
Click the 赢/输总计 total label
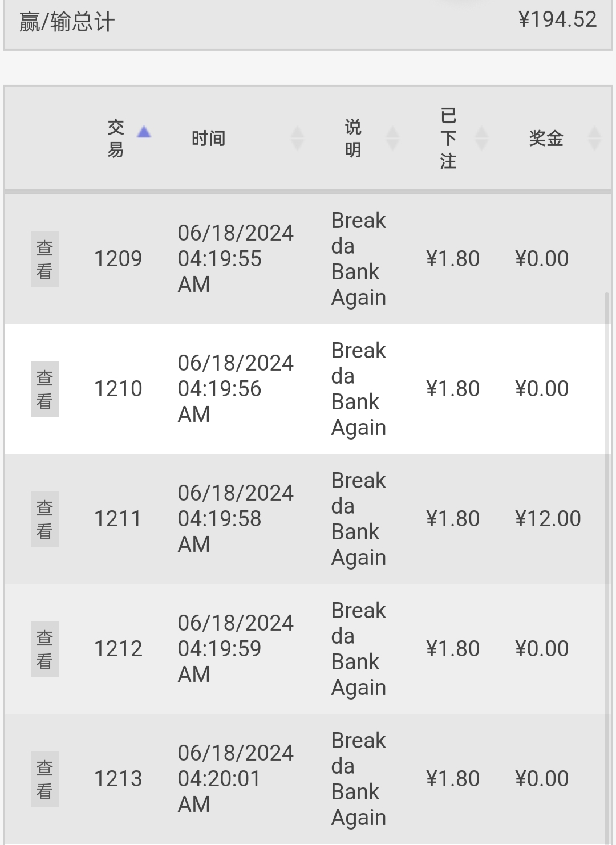[67, 22]
